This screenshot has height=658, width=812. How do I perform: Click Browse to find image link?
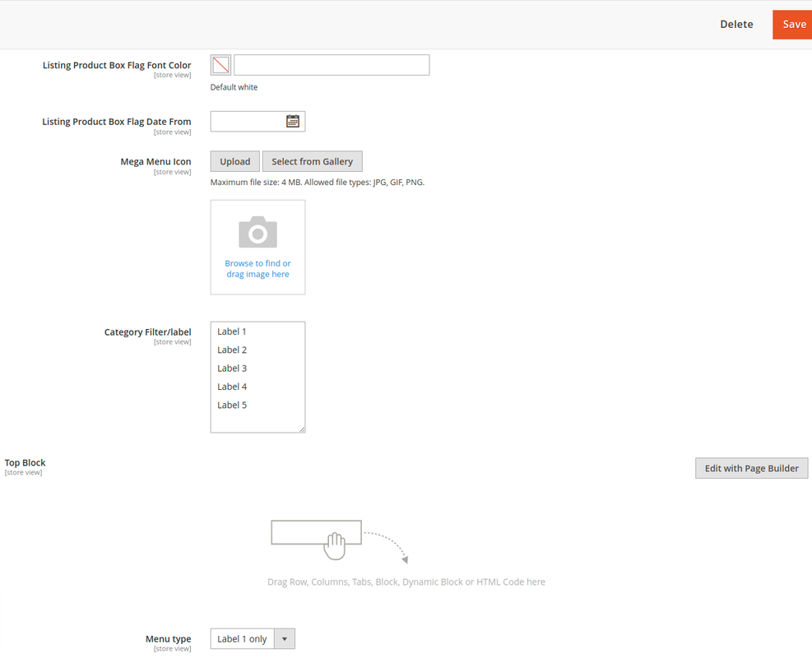258,269
